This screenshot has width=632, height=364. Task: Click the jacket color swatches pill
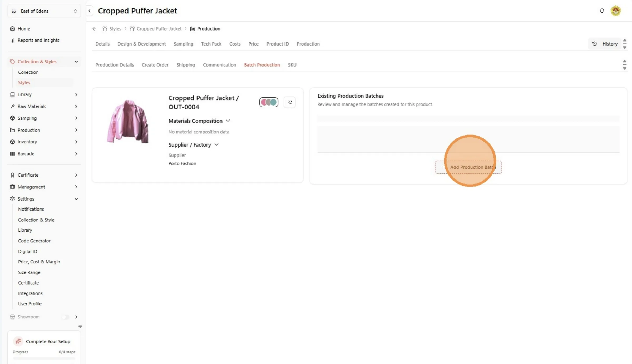point(269,102)
